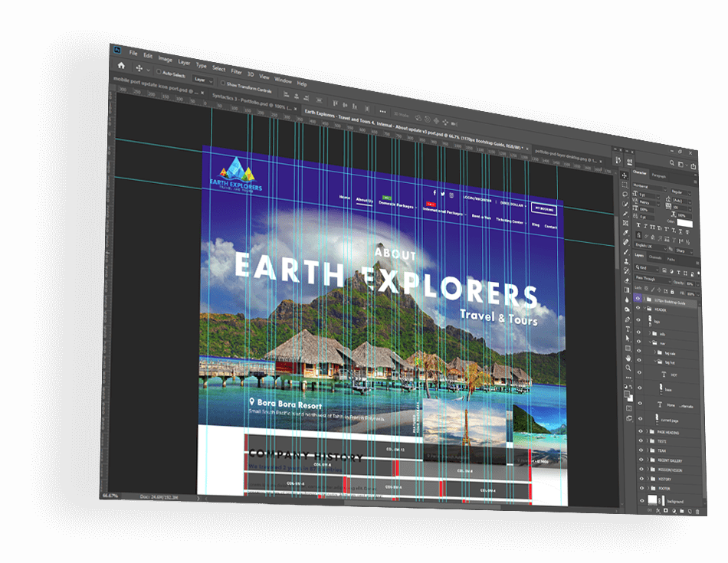The width and height of the screenshot is (728, 563).
Task: Select the Brush tool
Action: (x=626, y=251)
